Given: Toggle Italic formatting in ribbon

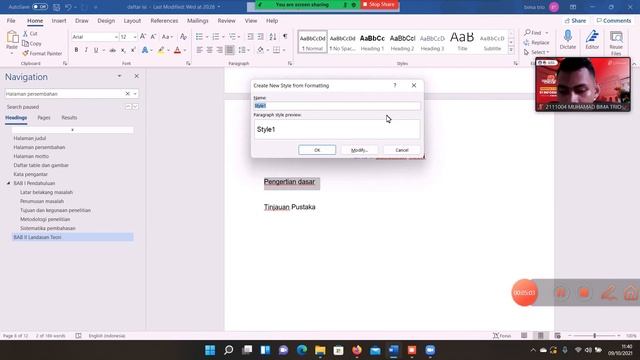Looking at the screenshot, I should [x=86, y=50].
